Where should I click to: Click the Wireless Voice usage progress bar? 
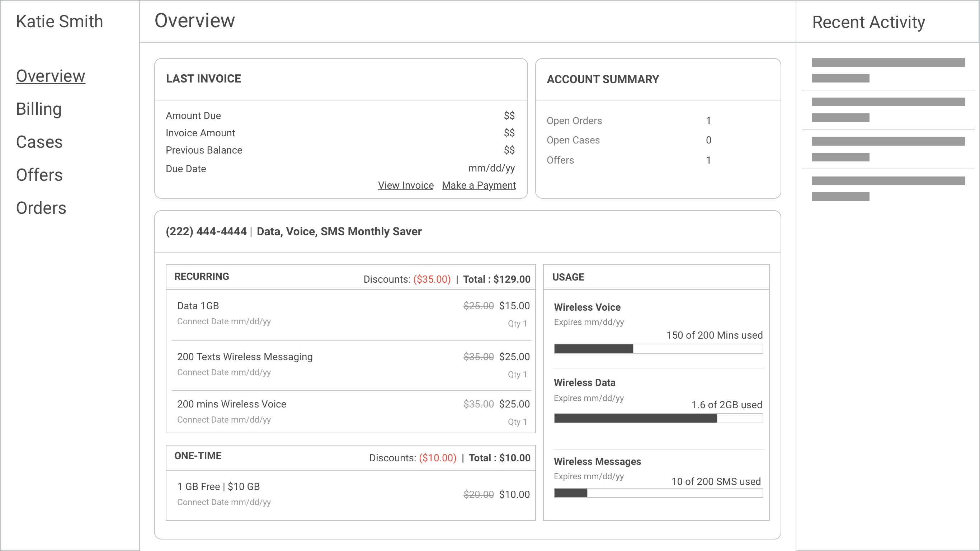coord(658,349)
